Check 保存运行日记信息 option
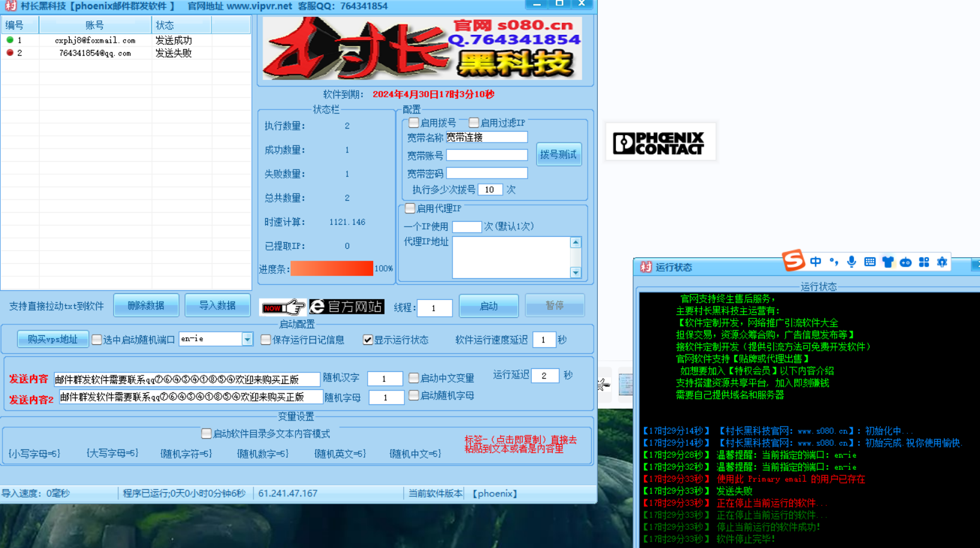This screenshot has height=548, width=980. point(266,339)
